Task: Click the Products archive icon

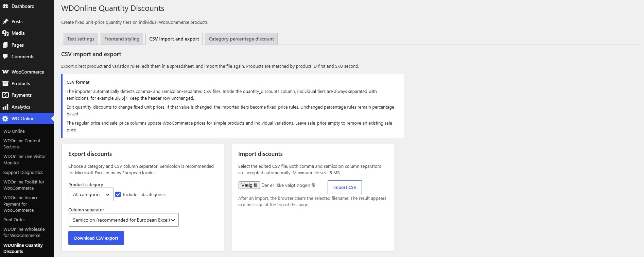Action: point(5,83)
